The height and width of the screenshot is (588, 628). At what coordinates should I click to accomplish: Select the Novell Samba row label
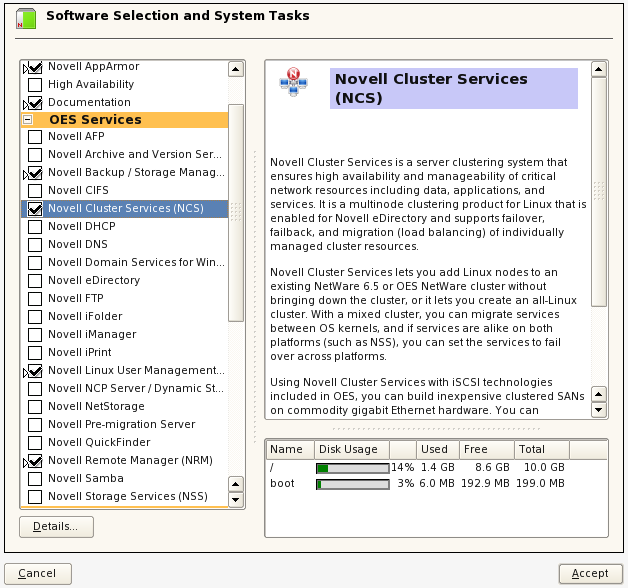(x=86, y=478)
